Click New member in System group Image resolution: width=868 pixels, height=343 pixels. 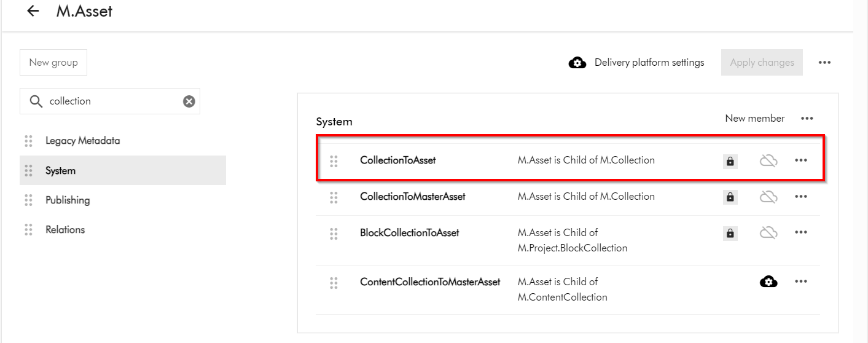(x=754, y=119)
